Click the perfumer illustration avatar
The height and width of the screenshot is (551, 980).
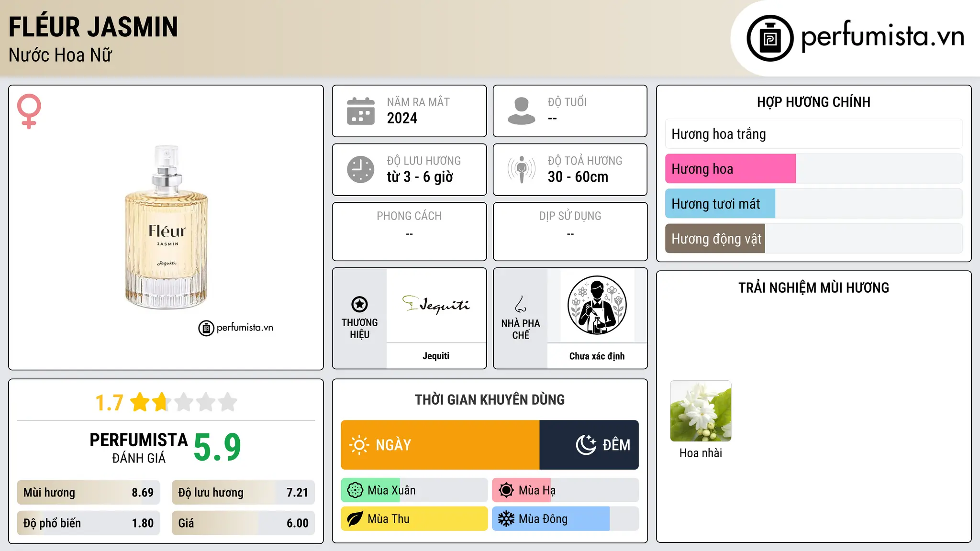tap(597, 305)
